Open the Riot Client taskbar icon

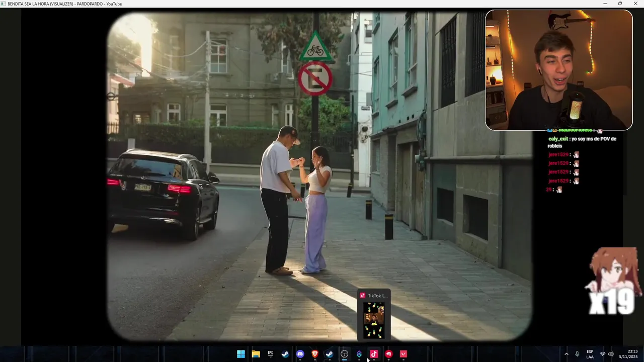tap(388, 354)
